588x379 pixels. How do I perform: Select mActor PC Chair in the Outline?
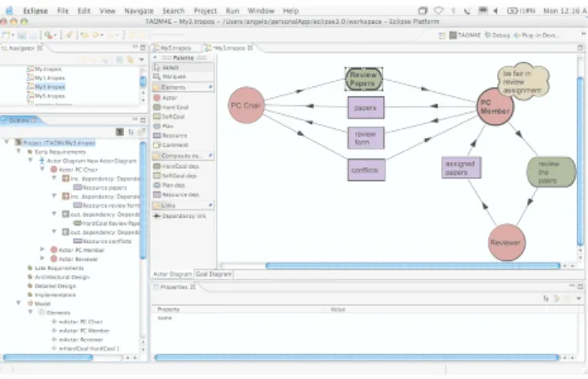[77, 322]
